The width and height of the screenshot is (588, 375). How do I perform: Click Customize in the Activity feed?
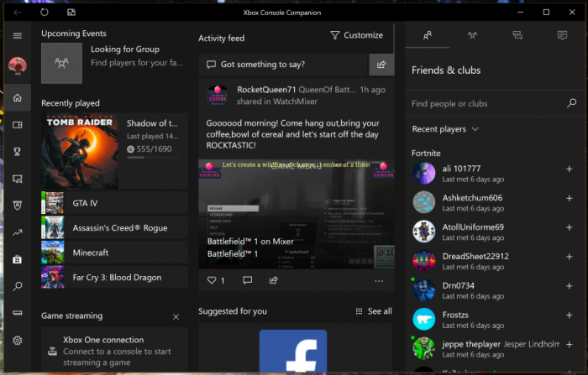coord(356,35)
